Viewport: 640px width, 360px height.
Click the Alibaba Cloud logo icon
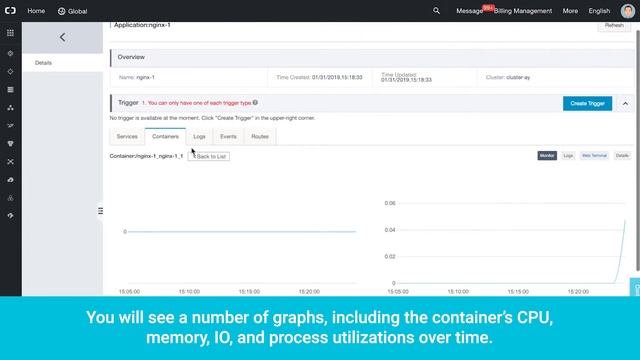click(10, 11)
